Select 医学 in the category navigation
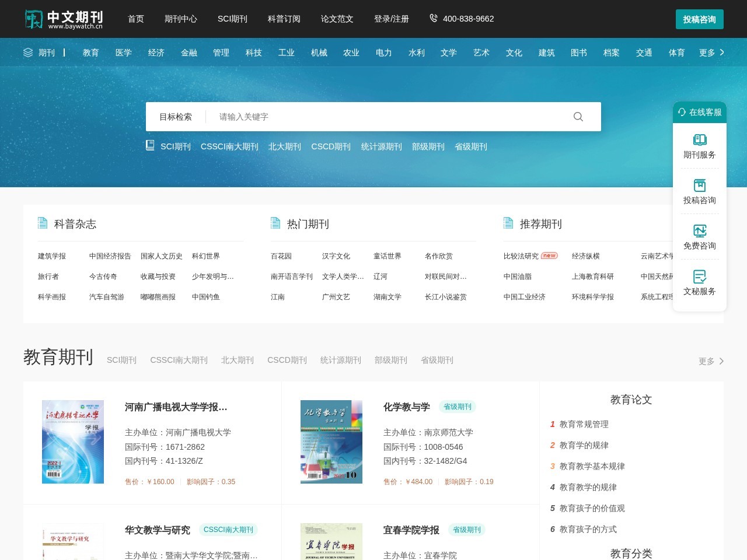The image size is (747, 560). click(x=124, y=52)
